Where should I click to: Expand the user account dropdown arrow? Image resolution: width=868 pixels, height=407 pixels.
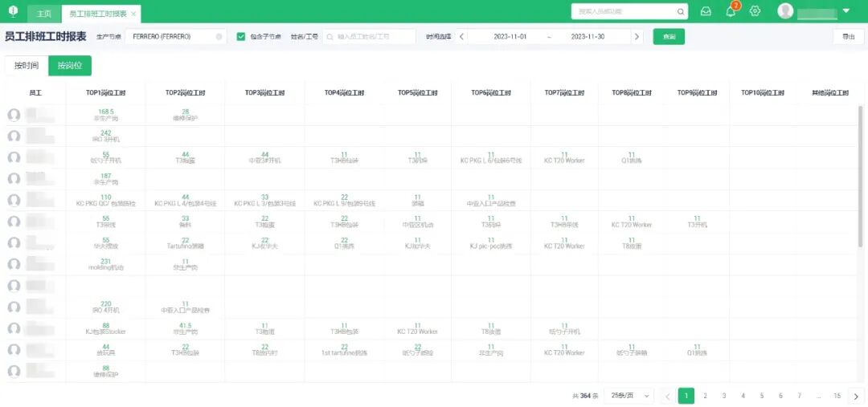click(x=845, y=11)
